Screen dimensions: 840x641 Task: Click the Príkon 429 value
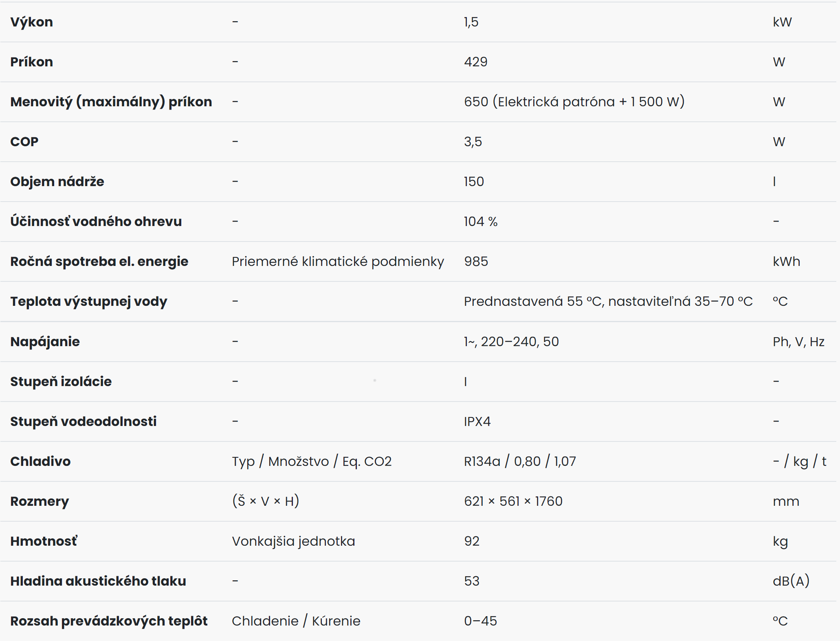pyautogui.click(x=475, y=62)
